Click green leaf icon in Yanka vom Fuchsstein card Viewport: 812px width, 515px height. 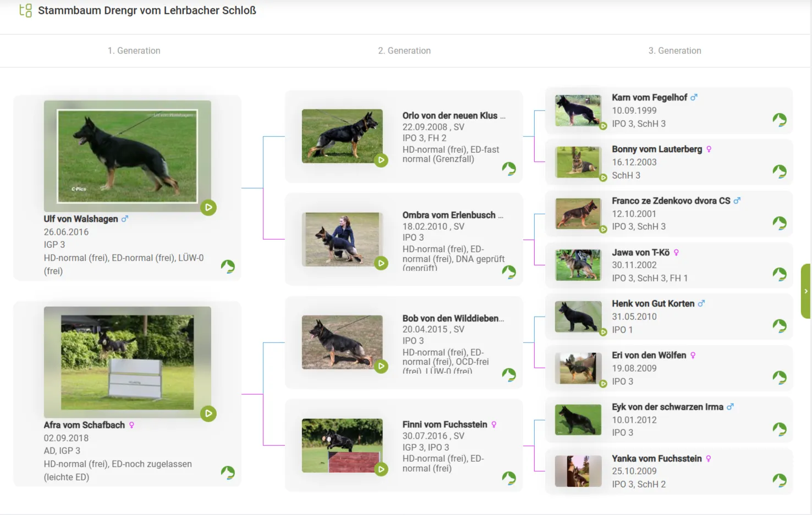tap(779, 480)
